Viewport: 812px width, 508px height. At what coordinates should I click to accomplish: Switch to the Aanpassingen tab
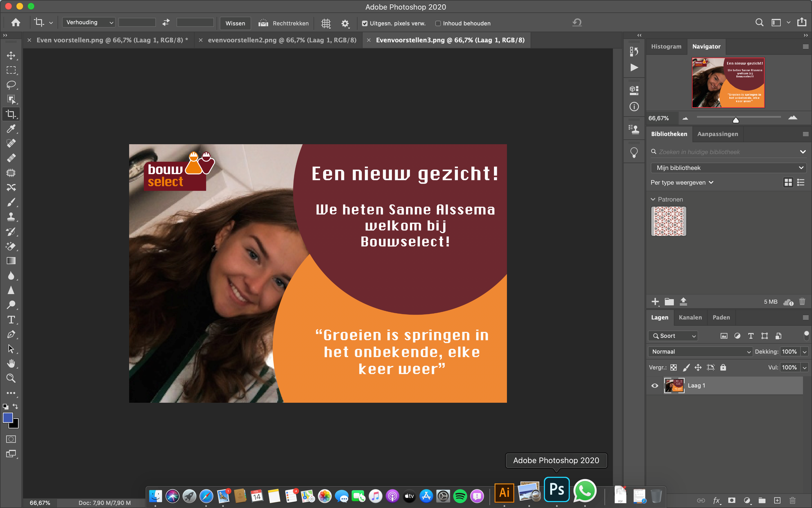pyautogui.click(x=717, y=134)
